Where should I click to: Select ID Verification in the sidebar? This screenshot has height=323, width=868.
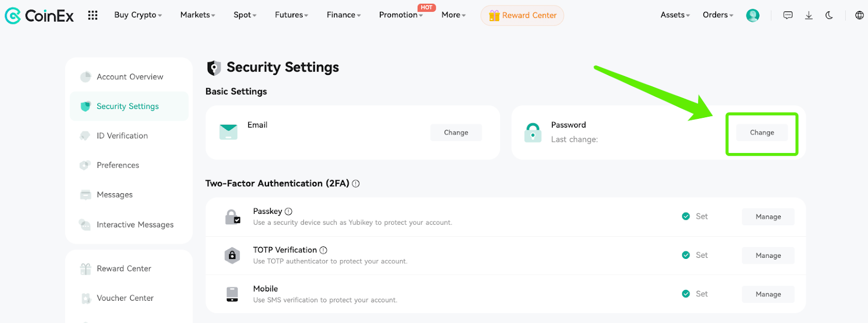pyautogui.click(x=122, y=136)
